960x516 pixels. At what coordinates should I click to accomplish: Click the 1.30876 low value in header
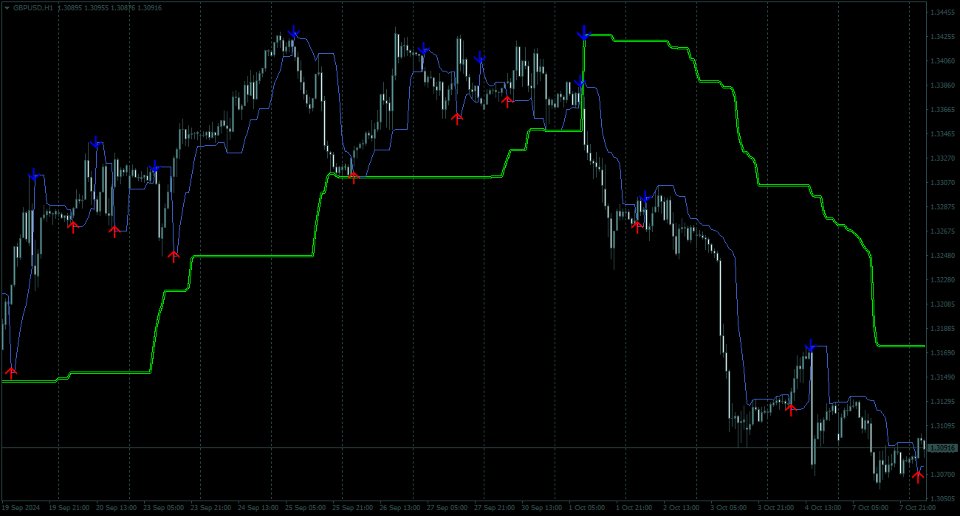point(122,8)
